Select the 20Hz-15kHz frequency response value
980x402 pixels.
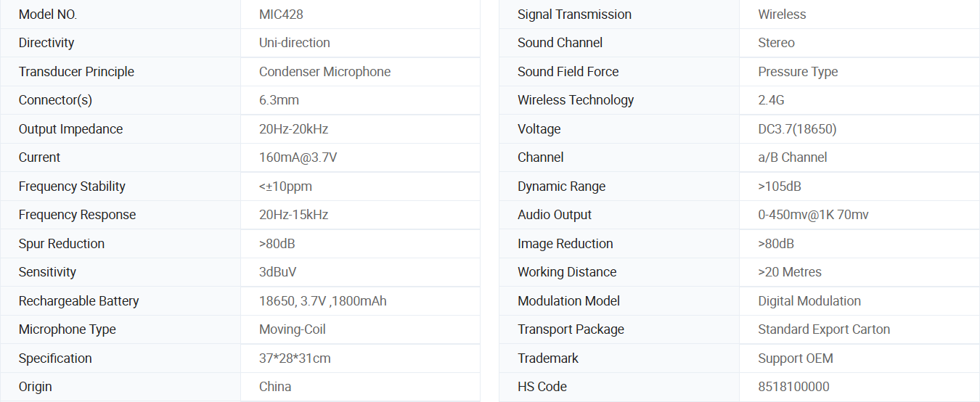click(x=293, y=215)
